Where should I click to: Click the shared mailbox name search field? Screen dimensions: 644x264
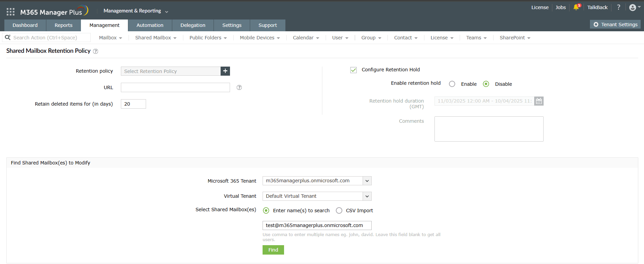317,225
